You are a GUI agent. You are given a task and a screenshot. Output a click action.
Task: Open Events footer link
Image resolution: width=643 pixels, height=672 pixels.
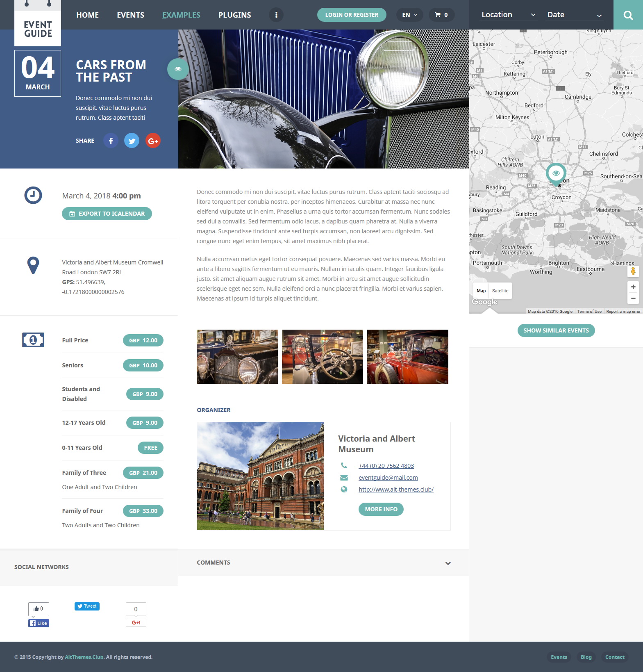[x=559, y=657]
